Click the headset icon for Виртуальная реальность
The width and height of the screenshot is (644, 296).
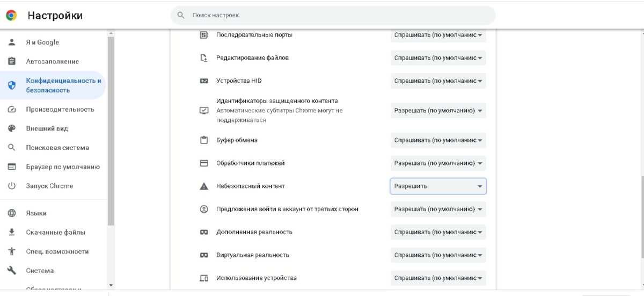203,255
